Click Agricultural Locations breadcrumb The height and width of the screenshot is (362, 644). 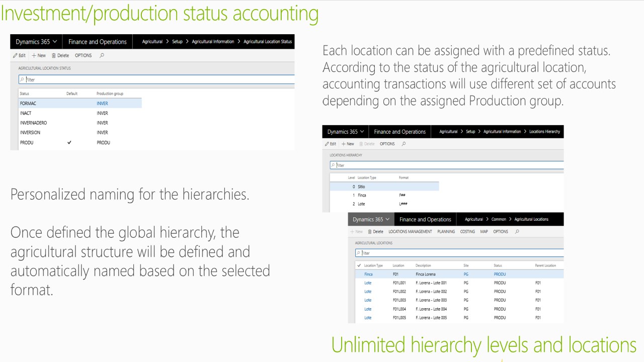531,219
